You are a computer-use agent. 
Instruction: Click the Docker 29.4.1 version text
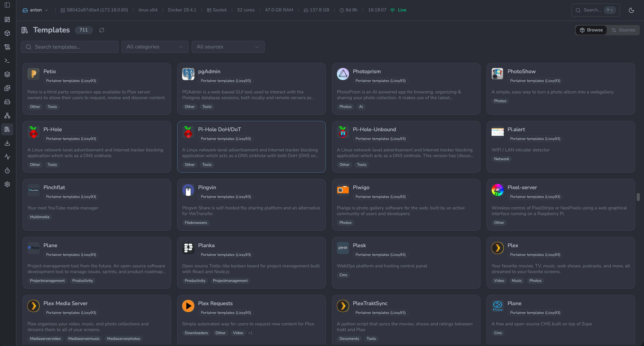(182, 10)
